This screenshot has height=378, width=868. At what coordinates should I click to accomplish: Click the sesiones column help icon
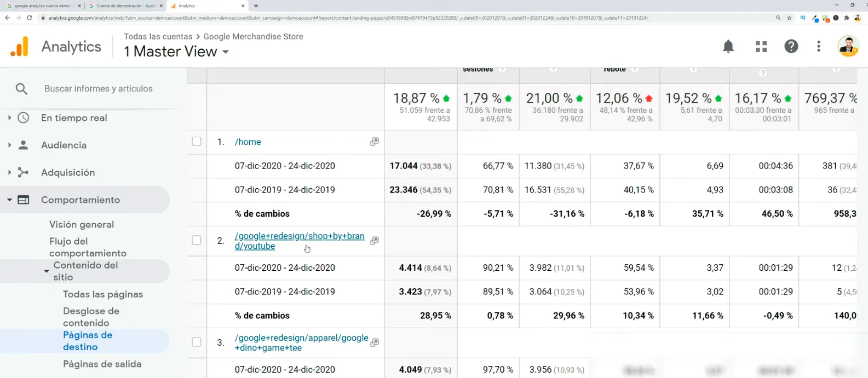502,69
